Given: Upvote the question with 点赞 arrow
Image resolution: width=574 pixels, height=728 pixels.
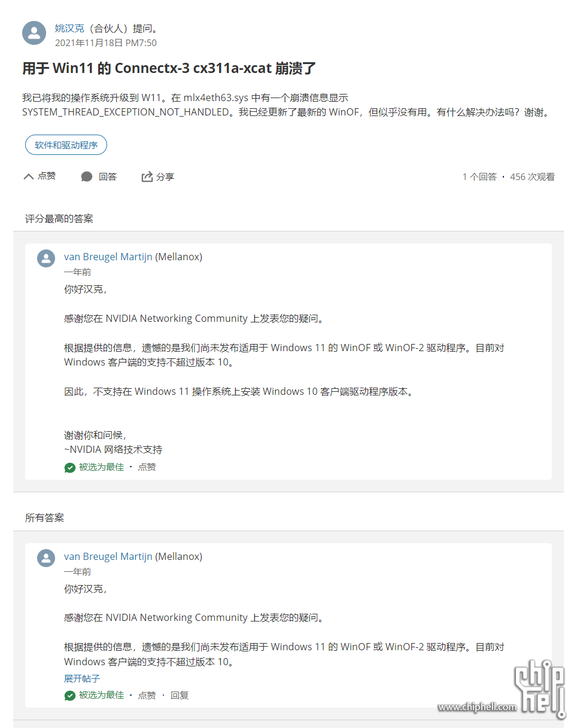Looking at the screenshot, I should point(40,176).
